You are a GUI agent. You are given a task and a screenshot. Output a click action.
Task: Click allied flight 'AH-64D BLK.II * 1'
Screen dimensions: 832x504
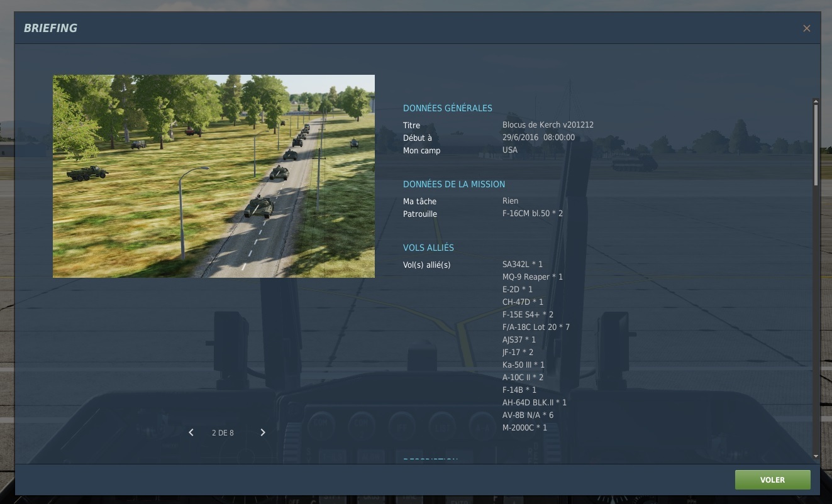pos(535,403)
